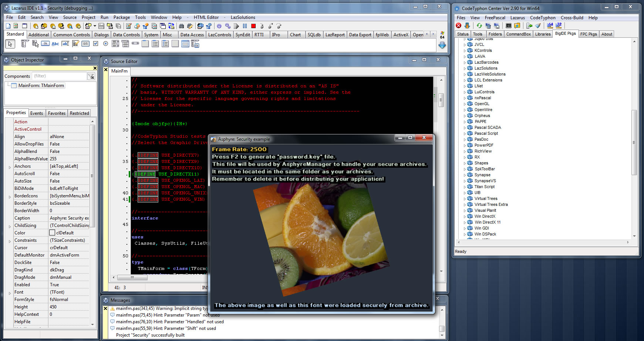Pick the TComboBox component icon
This screenshot has width=644, height=341.
click(125, 44)
